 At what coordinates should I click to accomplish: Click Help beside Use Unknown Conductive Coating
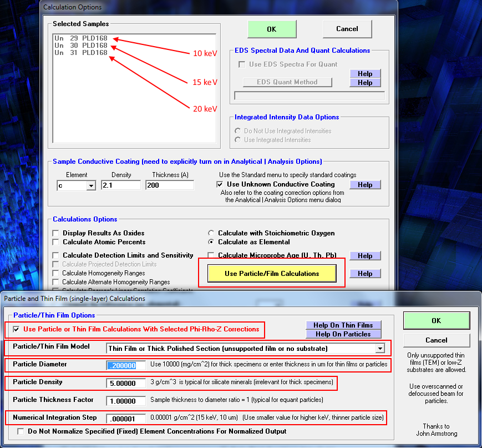coord(365,185)
